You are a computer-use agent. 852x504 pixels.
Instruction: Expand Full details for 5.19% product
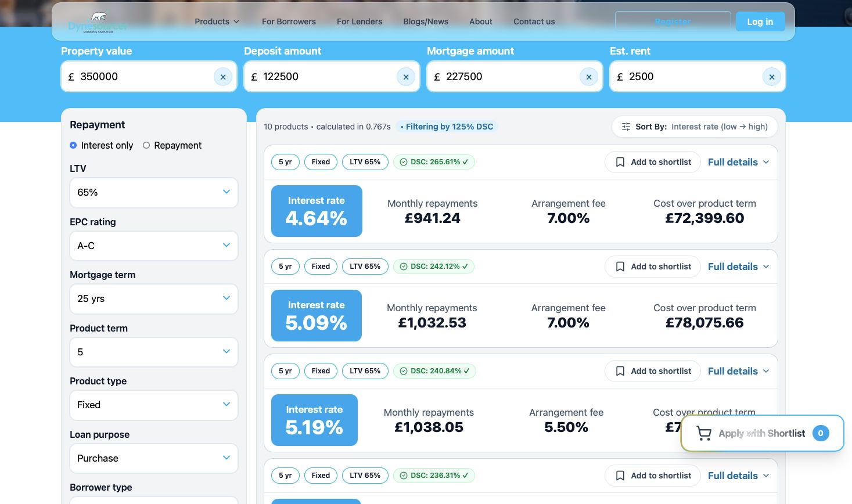[x=739, y=371]
